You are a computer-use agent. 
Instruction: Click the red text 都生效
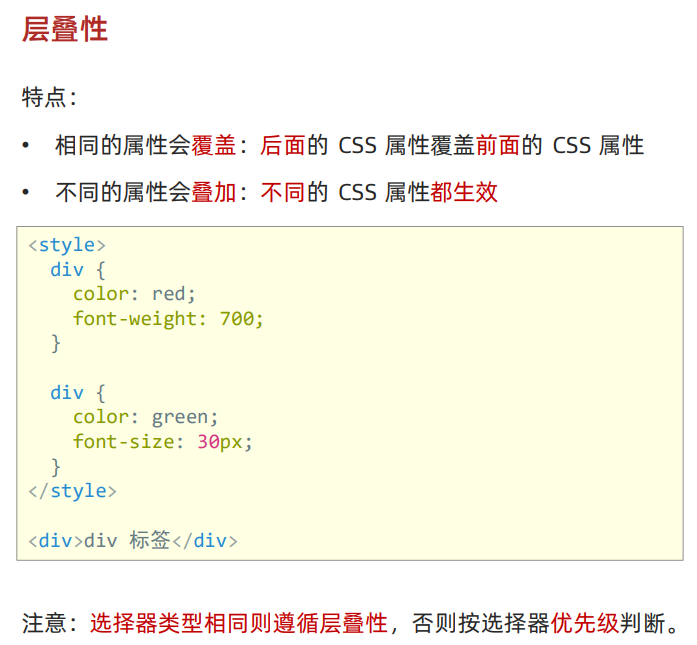[x=464, y=192]
